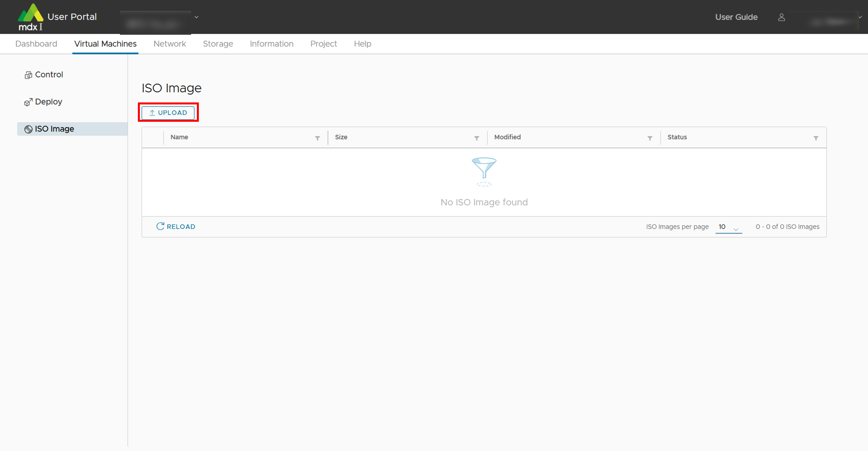Open ISO Images per page dropdown

click(x=729, y=227)
